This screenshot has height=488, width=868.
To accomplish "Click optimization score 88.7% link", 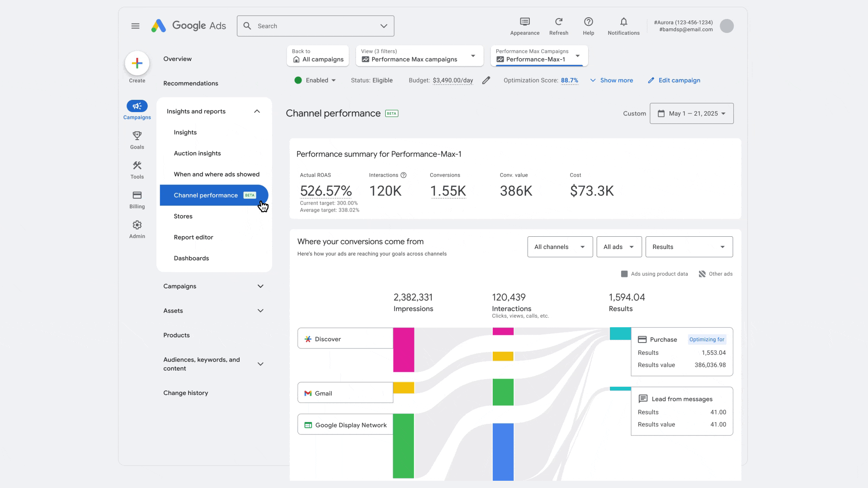I will (569, 80).
